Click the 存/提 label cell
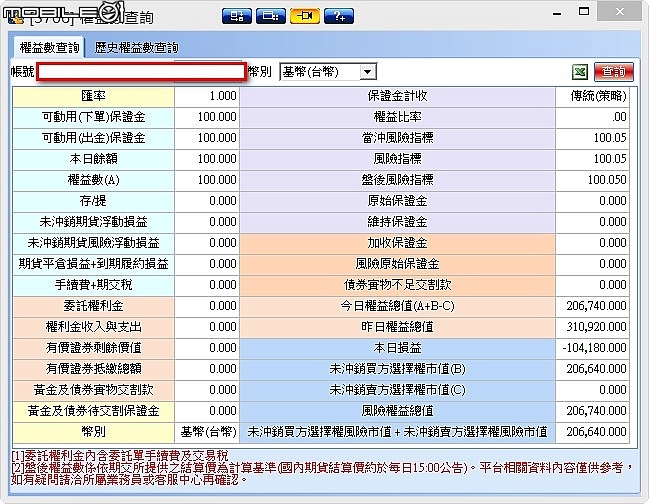The image size is (649, 504). [94, 201]
